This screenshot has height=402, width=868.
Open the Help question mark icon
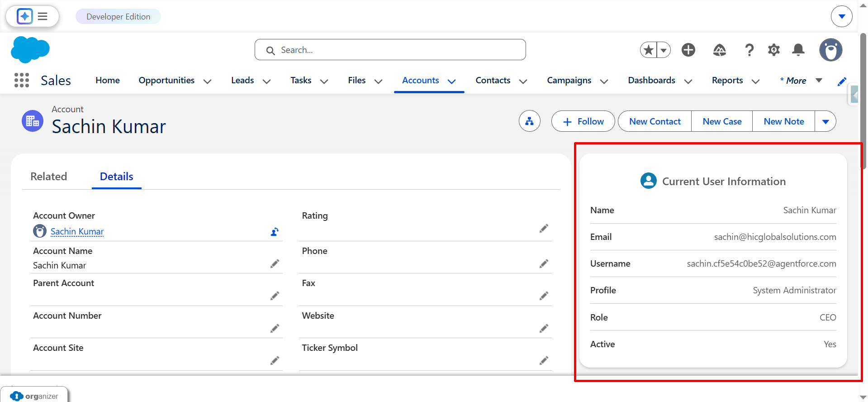coord(749,50)
